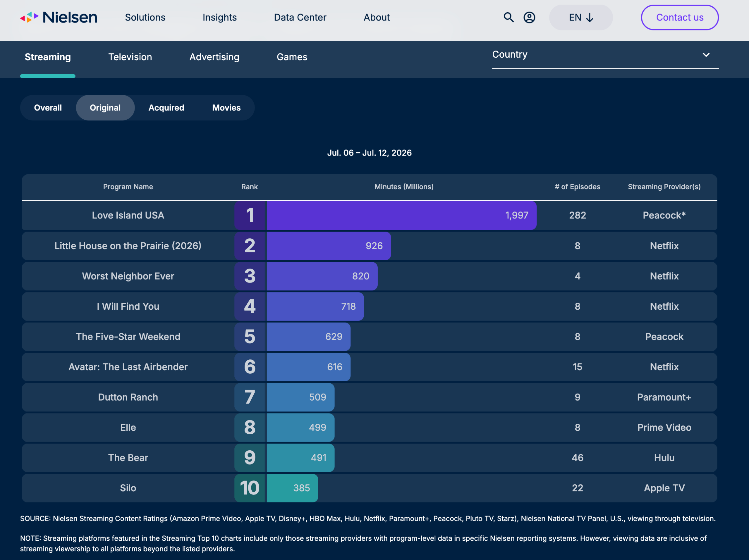The width and height of the screenshot is (749, 560).
Task: Click the 'Prime Video' provider cell
Action: 664,427
